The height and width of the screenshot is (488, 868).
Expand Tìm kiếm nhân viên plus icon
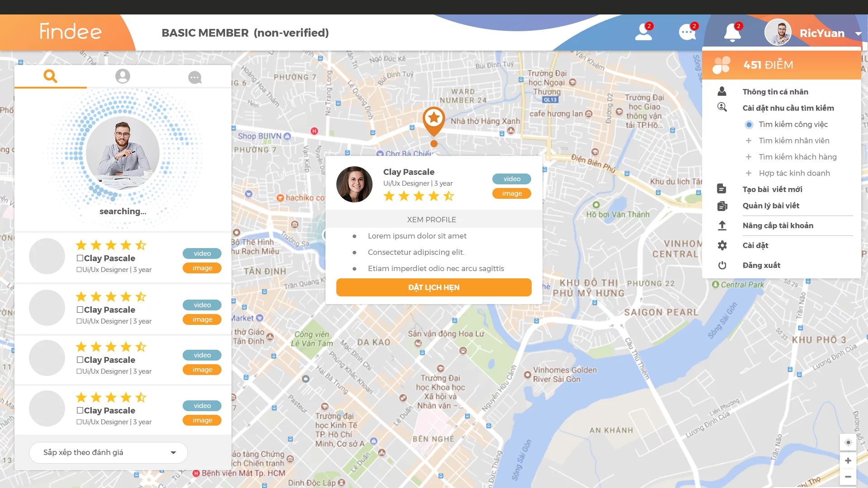click(749, 141)
